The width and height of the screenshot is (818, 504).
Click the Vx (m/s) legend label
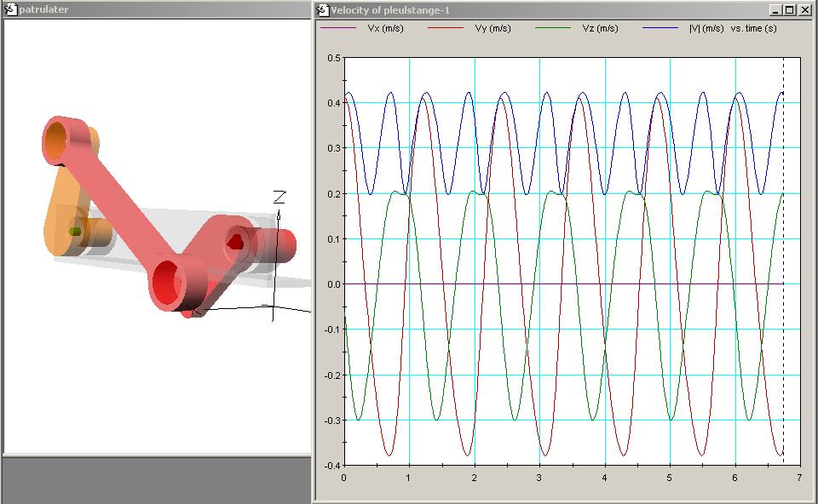tap(385, 28)
